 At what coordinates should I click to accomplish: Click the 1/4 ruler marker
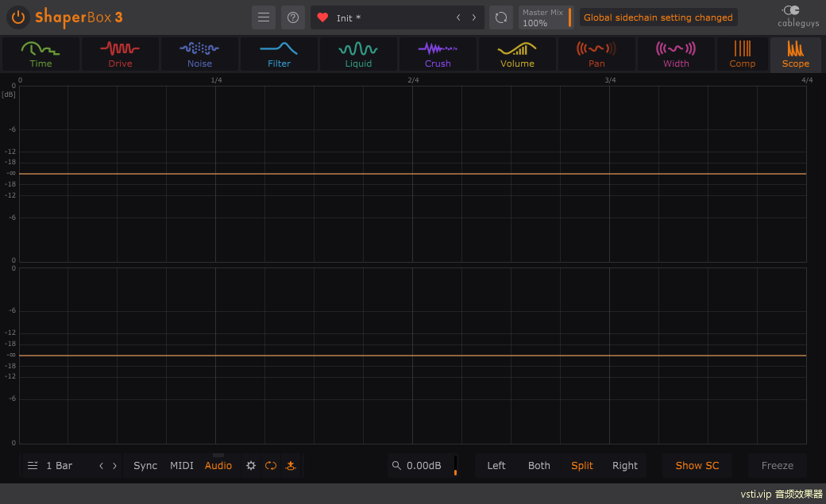coord(216,80)
